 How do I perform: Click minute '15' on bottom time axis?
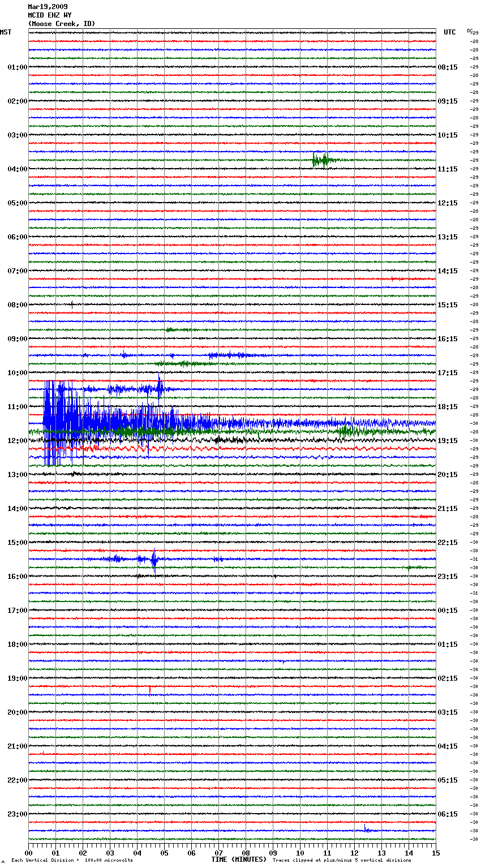tap(436, 853)
